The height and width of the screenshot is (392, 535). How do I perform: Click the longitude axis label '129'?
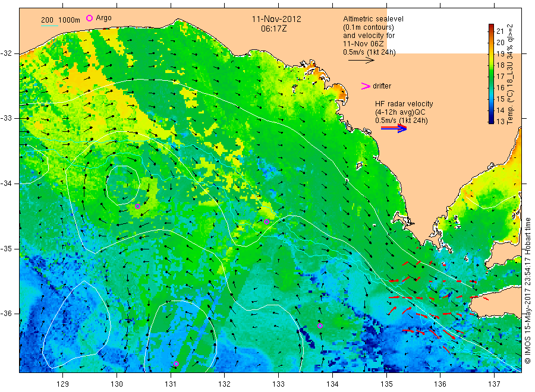[63, 384]
